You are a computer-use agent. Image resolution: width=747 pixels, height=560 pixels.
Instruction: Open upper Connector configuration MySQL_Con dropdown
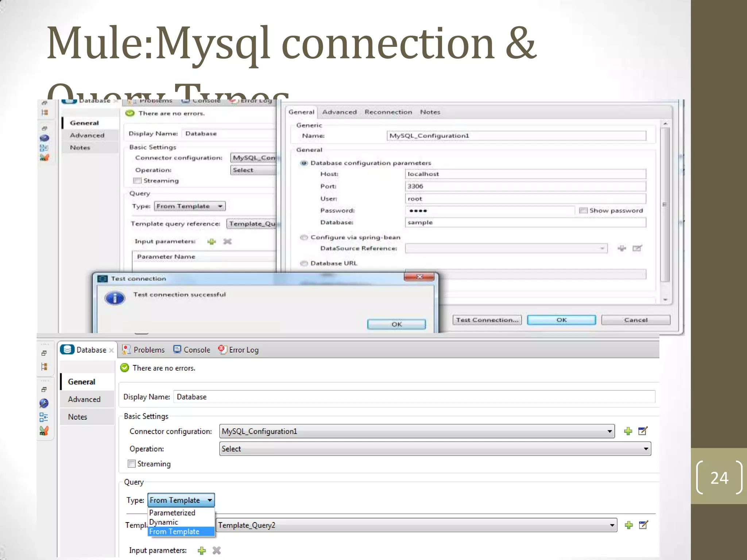click(x=254, y=157)
